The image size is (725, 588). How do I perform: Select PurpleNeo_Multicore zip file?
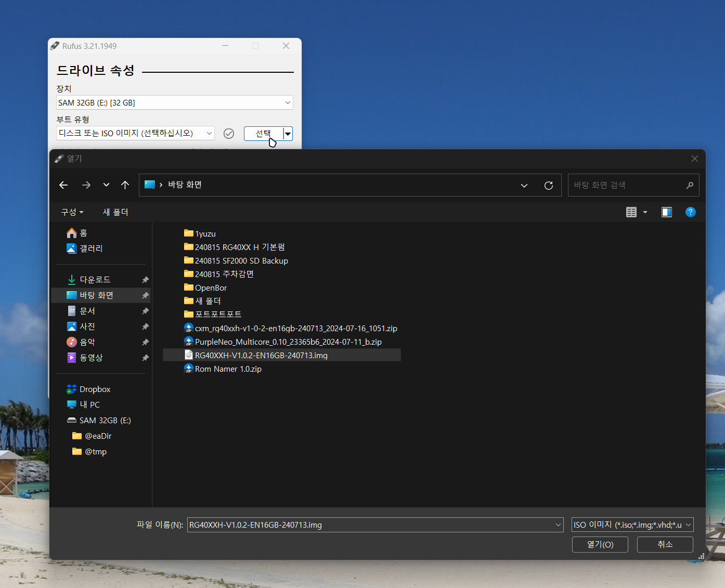[x=283, y=342]
